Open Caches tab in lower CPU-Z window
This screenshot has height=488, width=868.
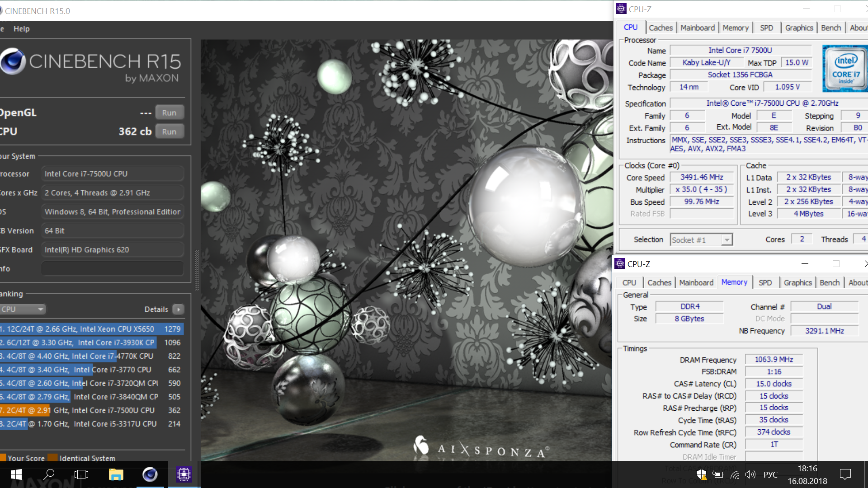(659, 282)
